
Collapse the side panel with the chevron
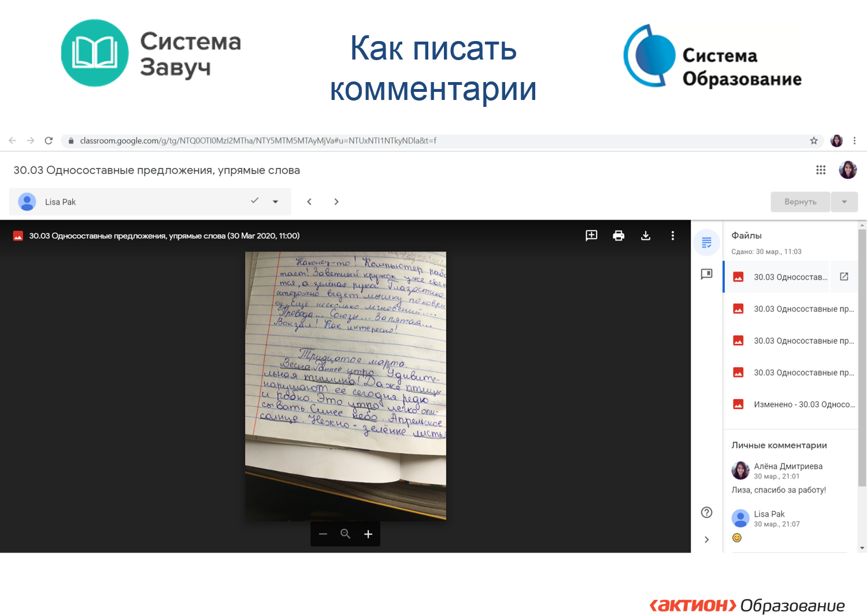(706, 540)
